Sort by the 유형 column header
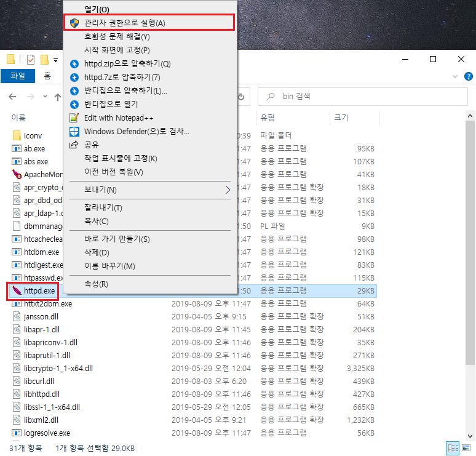Viewport: 476px width, 456px height. pyautogui.click(x=268, y=118)
